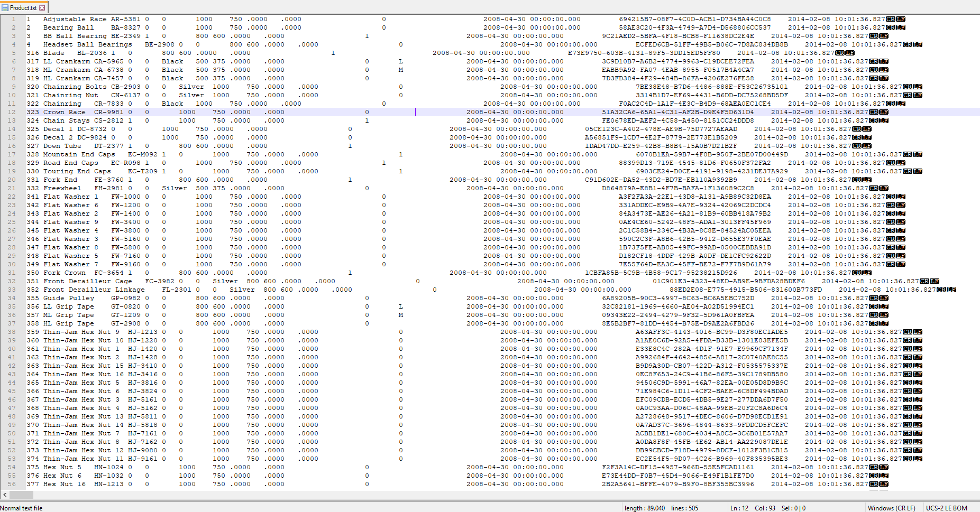The height and width of the screenshot is (512, 980).
Task: Click the Windows (CR LF) status bar indicator
Action: point(892,508)
